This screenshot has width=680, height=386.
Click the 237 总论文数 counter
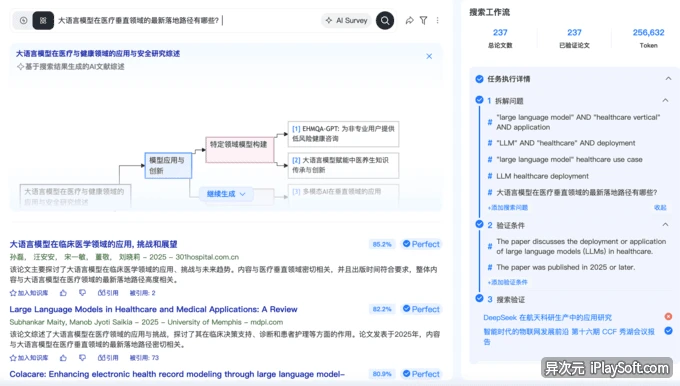(x=500, y=38)
